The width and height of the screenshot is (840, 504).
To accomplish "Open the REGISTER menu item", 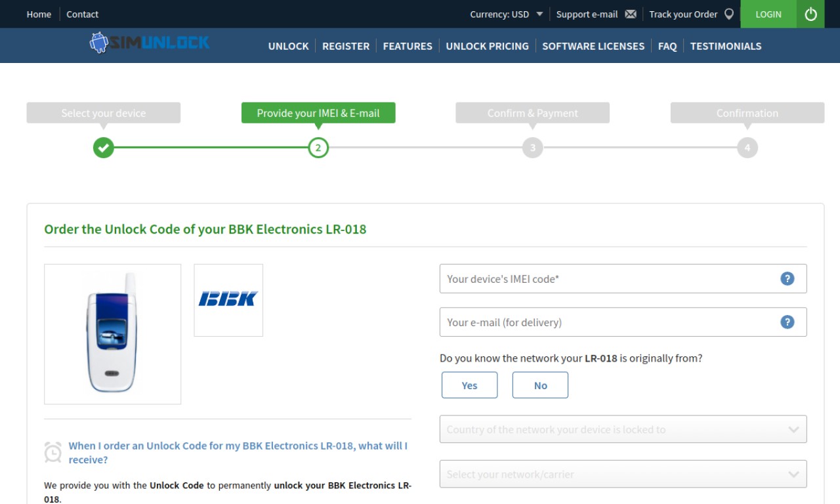I will point(346,46).
